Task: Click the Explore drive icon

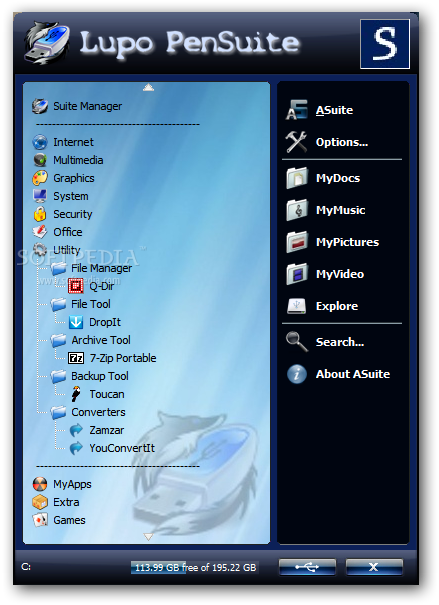Action: 297,306
